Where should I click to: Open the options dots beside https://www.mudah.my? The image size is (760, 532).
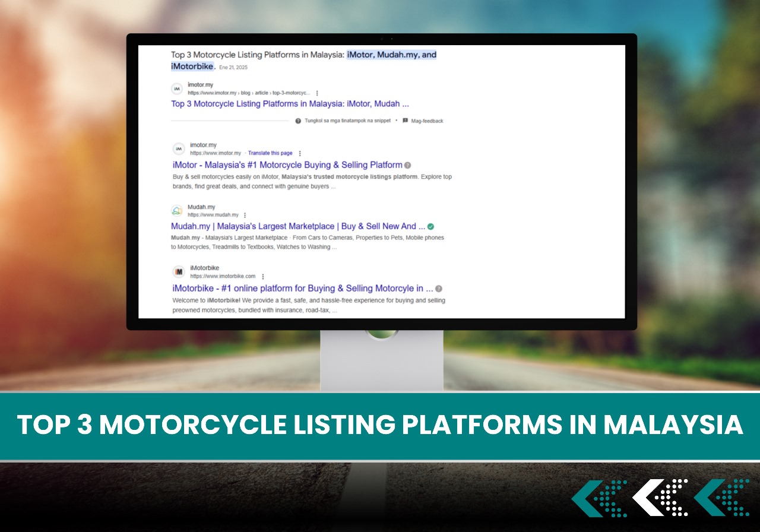click(x=245, y=215)
